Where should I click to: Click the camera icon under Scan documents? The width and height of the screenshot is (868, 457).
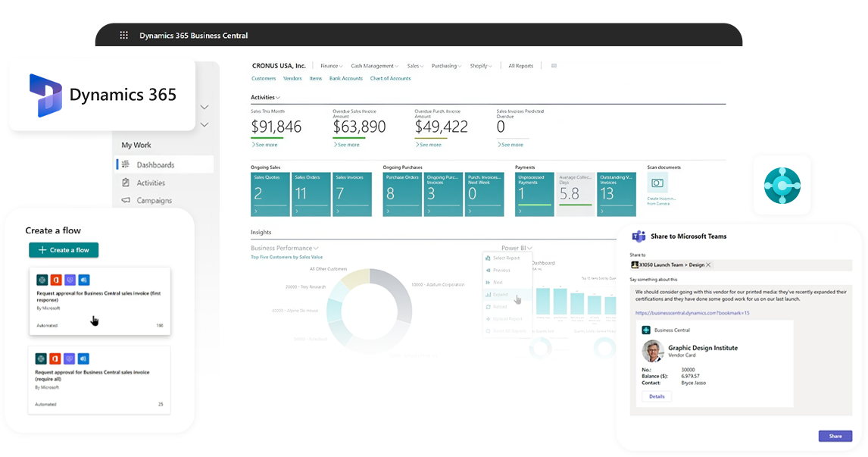click(x=657, y=183)
